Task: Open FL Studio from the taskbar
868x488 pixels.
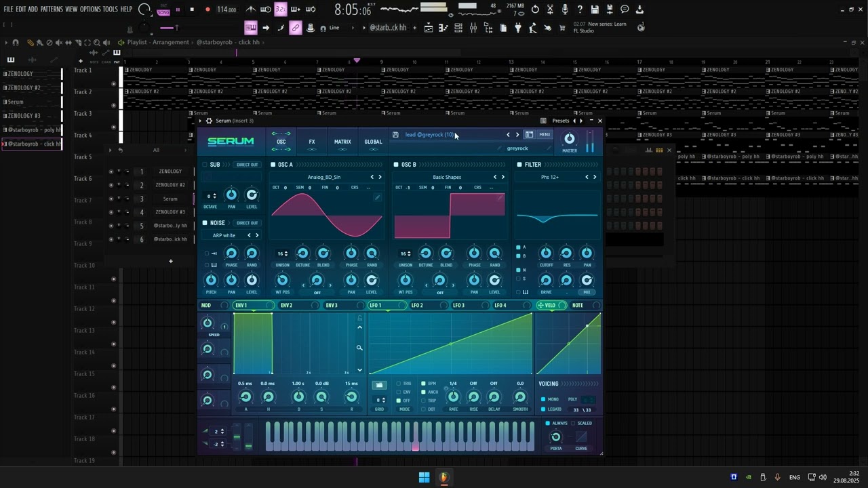Action: (443, 477)
